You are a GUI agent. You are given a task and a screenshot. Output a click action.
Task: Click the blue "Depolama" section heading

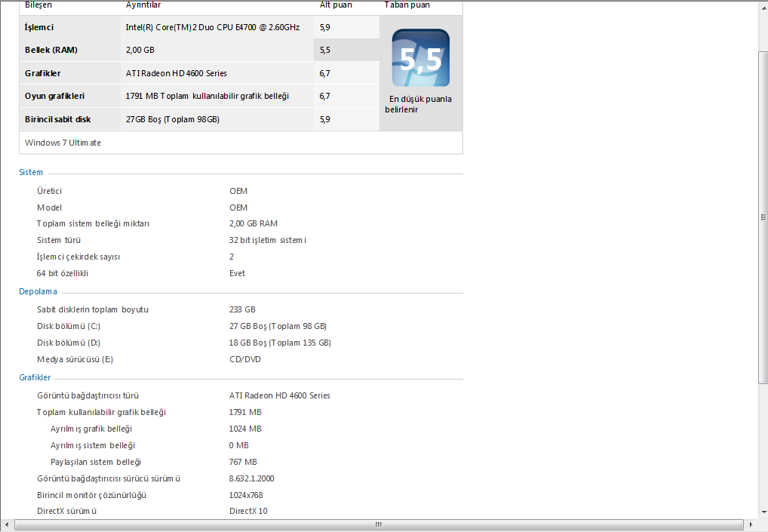click(x=38, y=291)
